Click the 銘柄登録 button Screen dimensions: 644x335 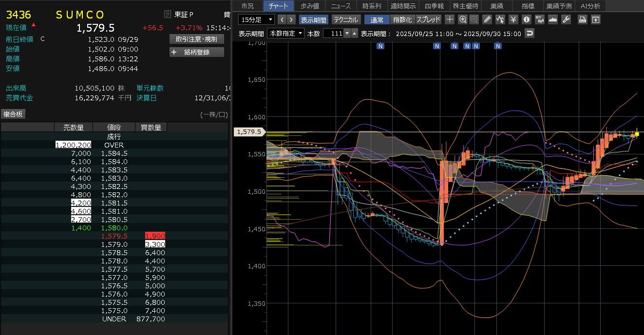coord(197,52)
